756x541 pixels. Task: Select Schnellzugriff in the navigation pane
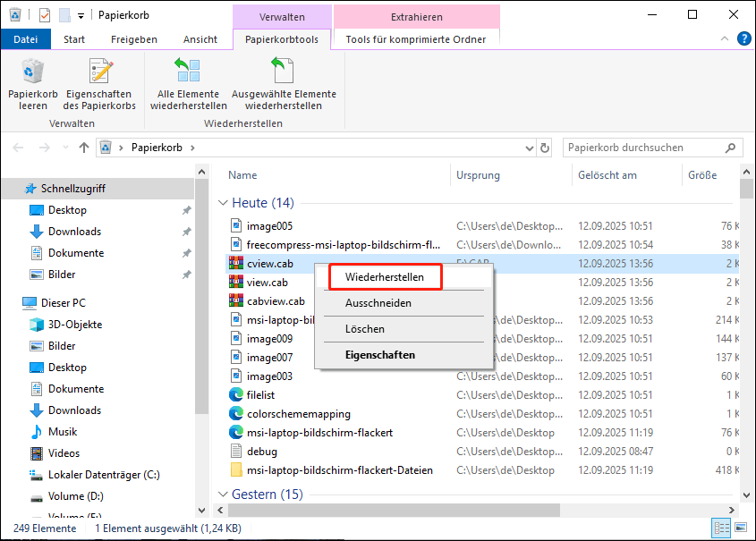(98, 189)
